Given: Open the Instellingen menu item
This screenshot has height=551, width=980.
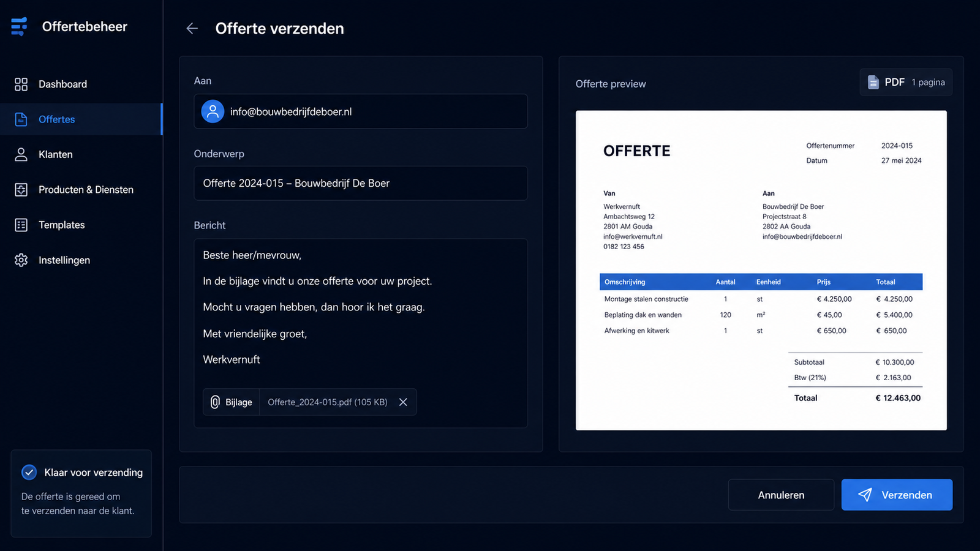Looking at the screenshot, I should 81,260.
